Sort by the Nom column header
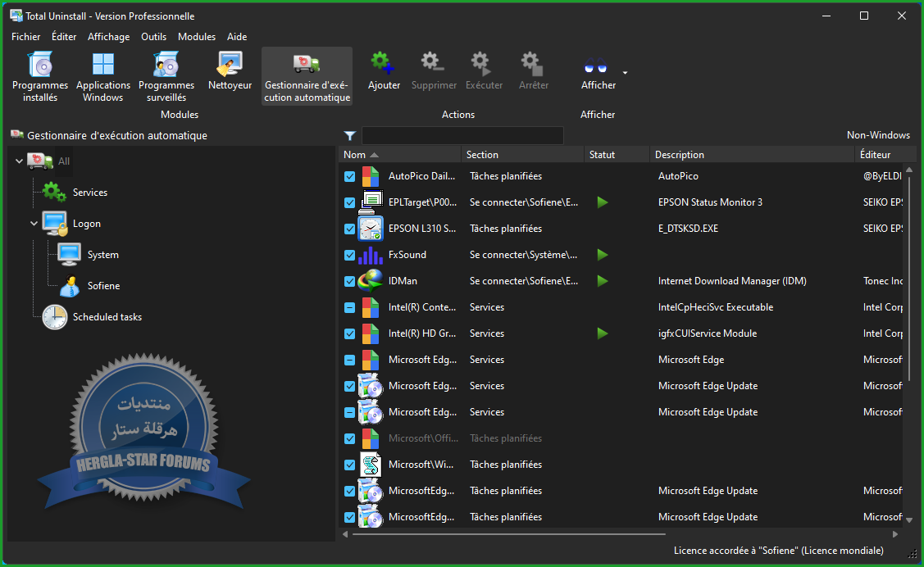The image size is (924, 567). point(399,154)
